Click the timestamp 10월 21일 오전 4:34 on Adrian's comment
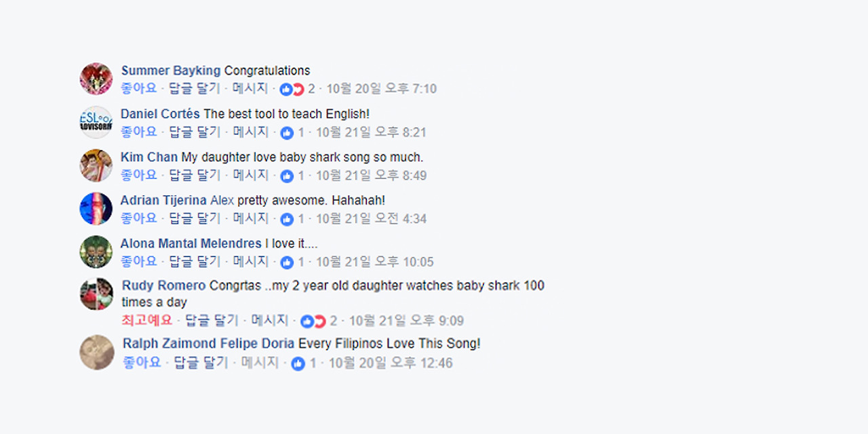868x434 pixels. click(x=372, y=218)
